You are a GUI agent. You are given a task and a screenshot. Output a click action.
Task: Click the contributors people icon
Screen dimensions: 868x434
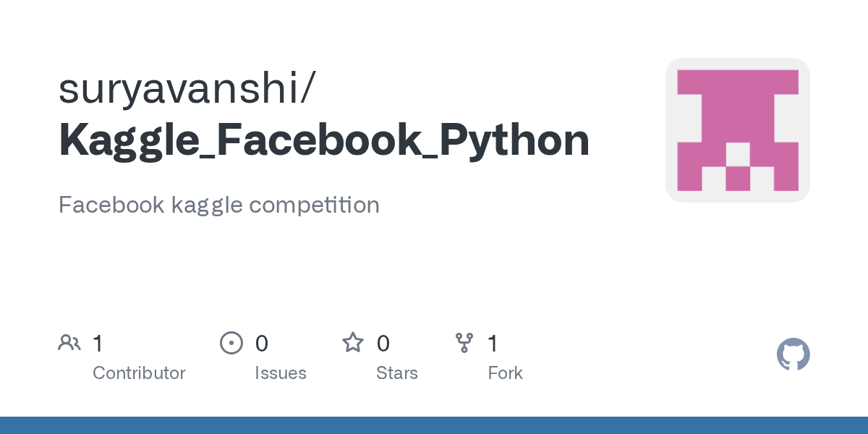click(69, 343)
